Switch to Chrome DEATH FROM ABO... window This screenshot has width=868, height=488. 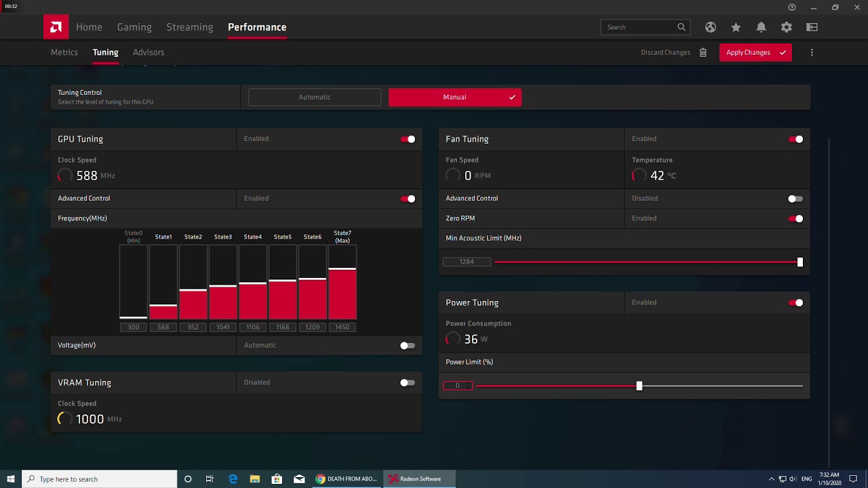(x=347, y=479)
